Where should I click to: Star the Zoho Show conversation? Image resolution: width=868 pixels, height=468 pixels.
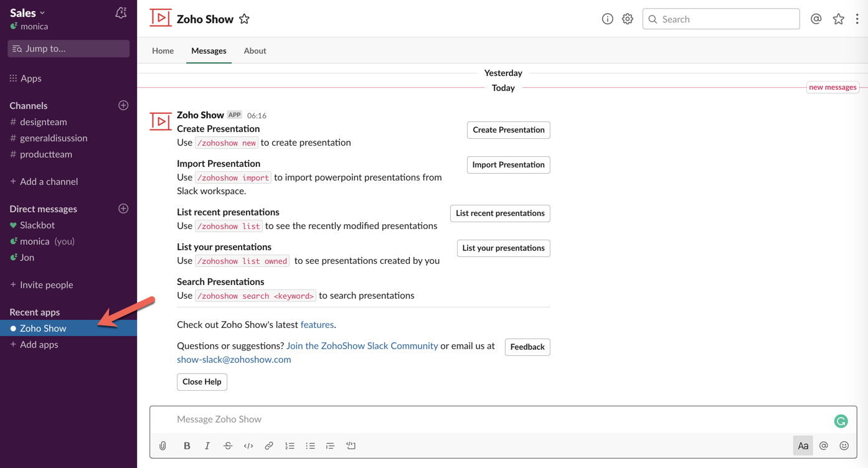pyautogui.click(x=244, y=19)
